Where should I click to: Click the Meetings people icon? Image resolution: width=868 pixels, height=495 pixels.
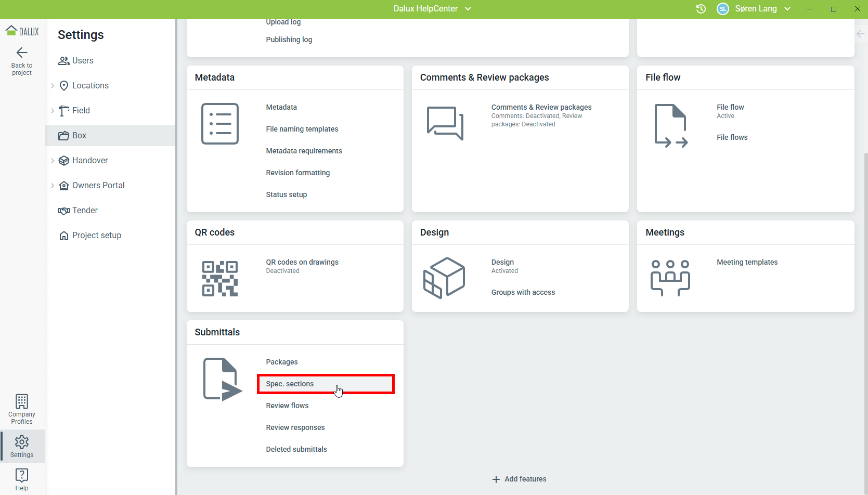tap(670, 278)
